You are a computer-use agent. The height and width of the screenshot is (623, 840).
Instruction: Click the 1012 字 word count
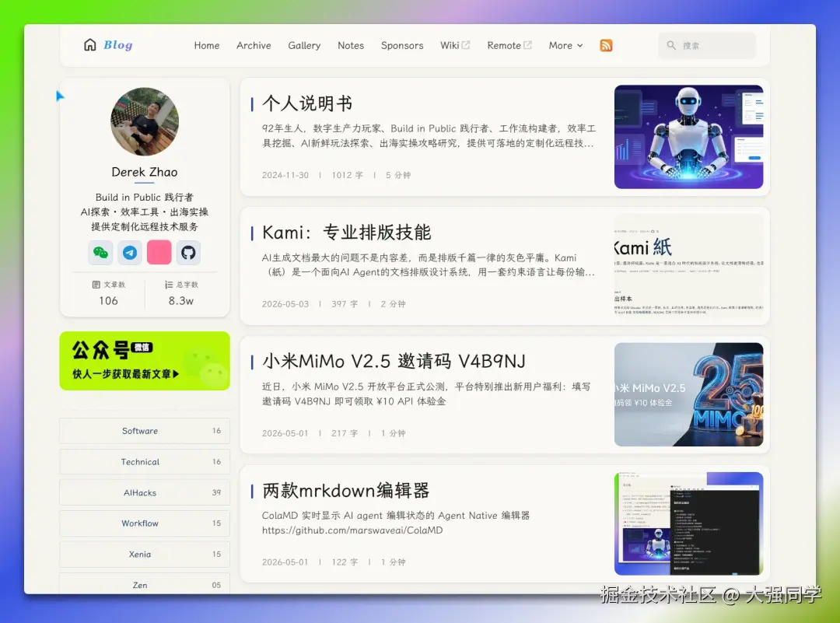(x=347, y=175)
